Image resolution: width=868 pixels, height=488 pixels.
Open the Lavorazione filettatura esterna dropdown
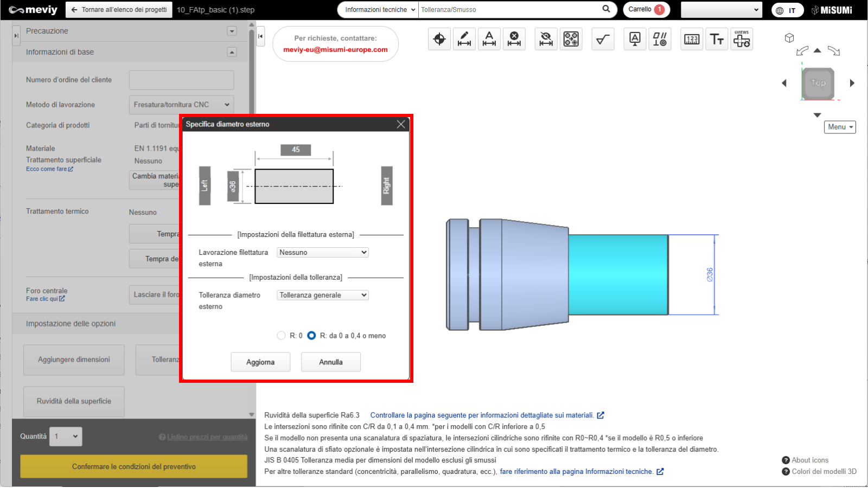[x=323, y=253]
